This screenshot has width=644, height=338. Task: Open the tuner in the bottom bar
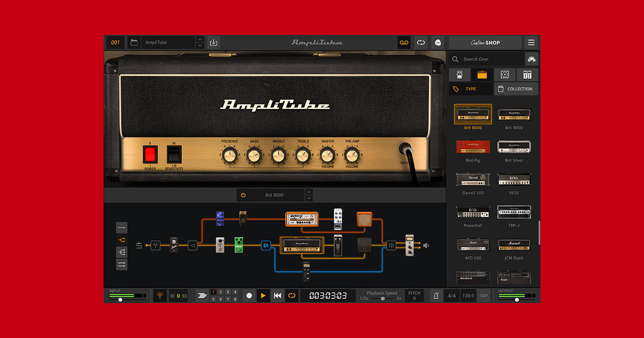[x=159, y=295]
